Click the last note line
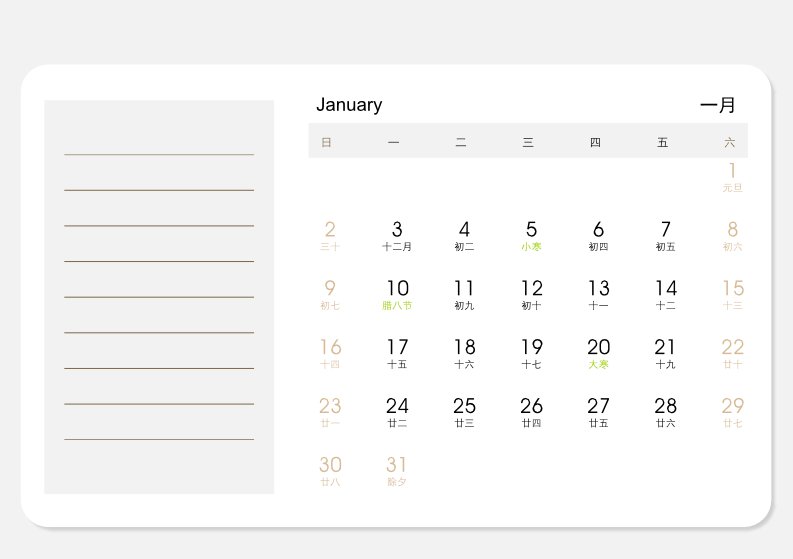 pyautogui.click(x=159, y=439)
